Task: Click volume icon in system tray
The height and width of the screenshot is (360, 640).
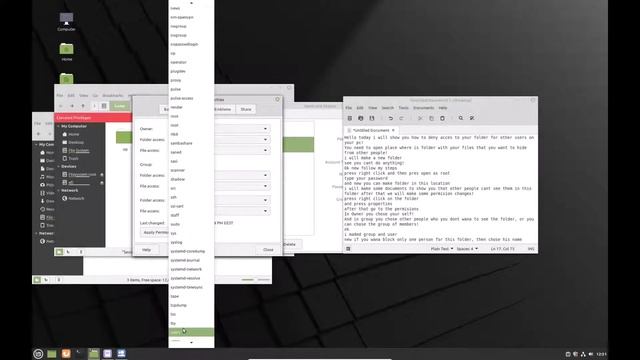Action: 591,354
